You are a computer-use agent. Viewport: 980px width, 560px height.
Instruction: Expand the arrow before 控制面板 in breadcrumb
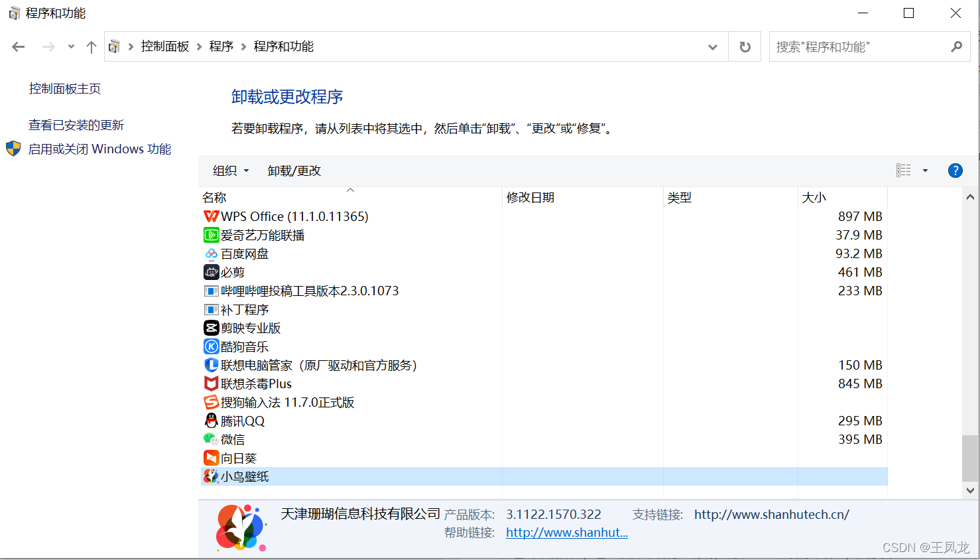pyautogui.click(x=131, y=46)
